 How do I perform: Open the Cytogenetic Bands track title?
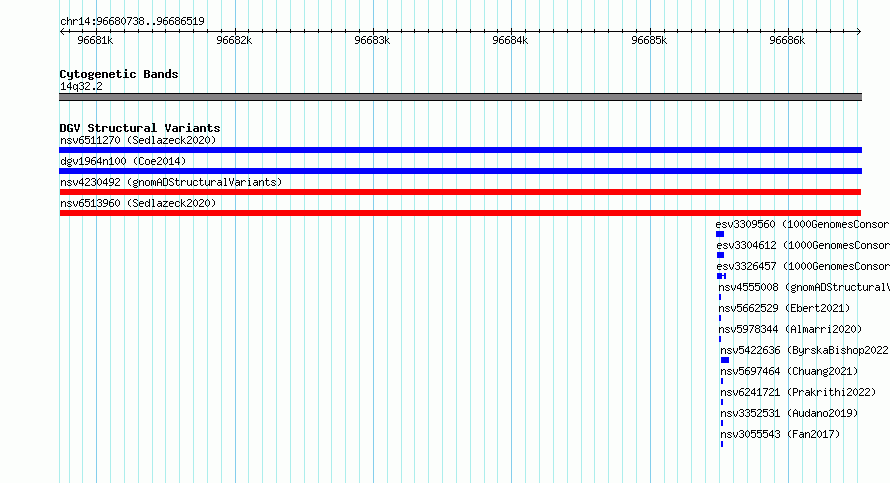[119, 74]
